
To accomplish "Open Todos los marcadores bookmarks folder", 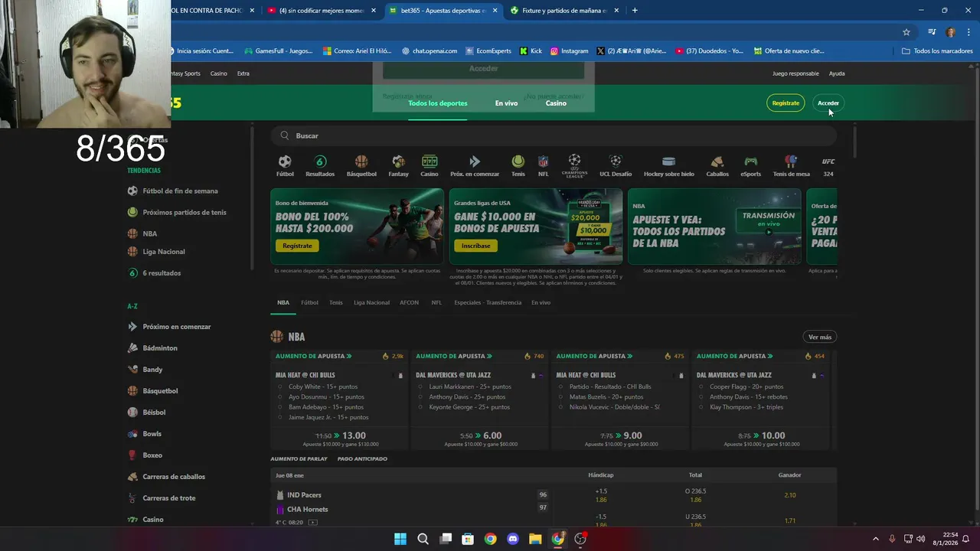I will [x=937, y=51].
